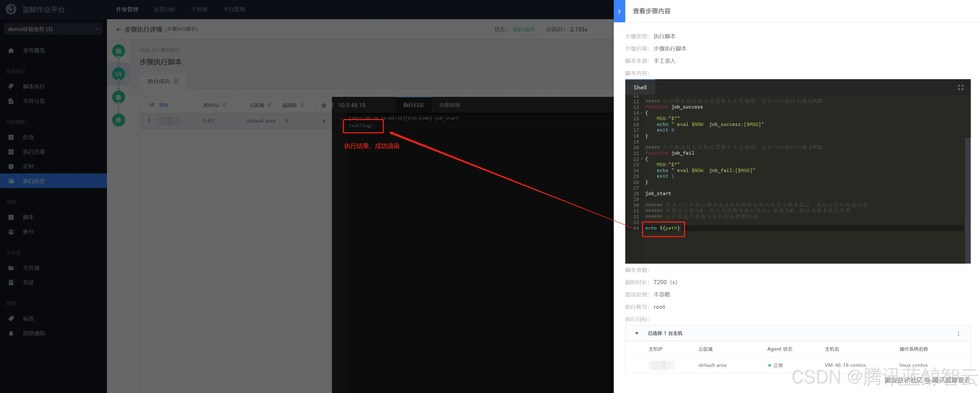This screenshot has height=393, width=980.
Task: Click the 脚本执行 lightning icon
Action: [x=11, y=87]
